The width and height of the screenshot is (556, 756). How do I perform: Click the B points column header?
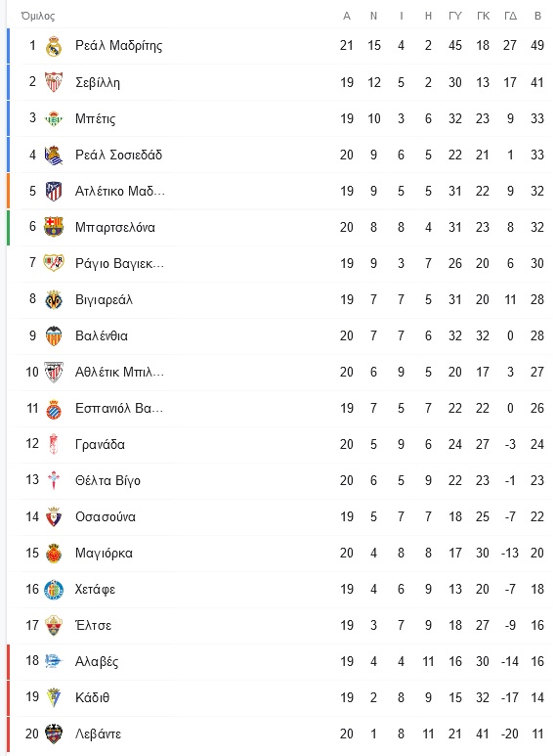point(537,16)
